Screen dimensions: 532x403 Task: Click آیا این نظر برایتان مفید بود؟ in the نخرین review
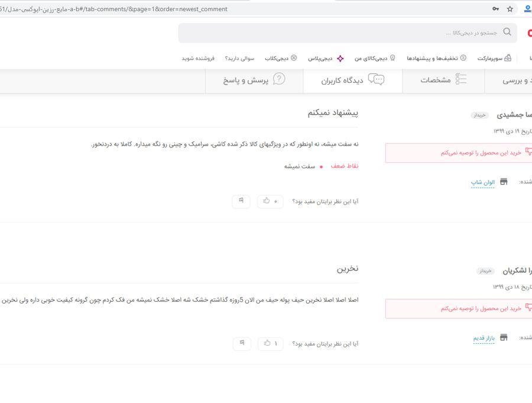[x=325, y=344]
